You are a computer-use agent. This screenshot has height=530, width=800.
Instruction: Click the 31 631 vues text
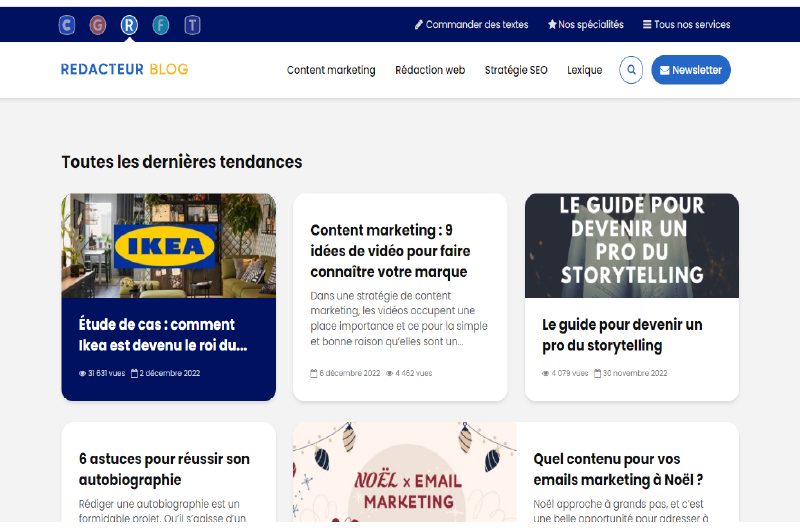click(106, 373)
